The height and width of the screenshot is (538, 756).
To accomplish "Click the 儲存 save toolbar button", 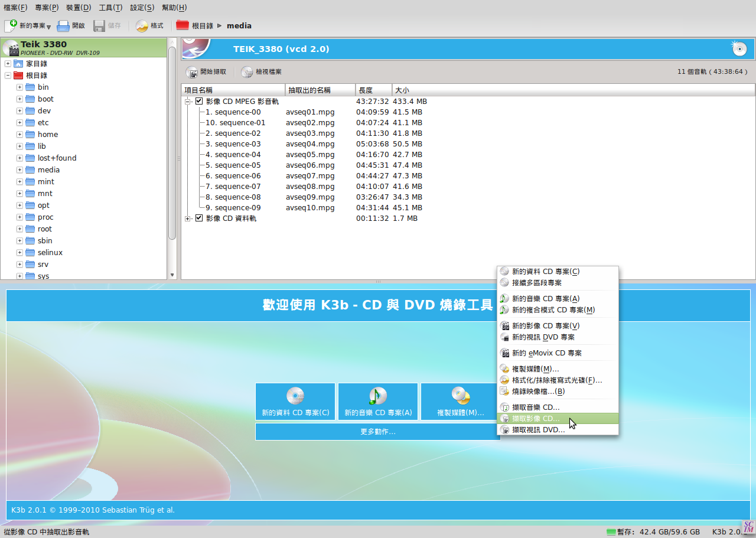I will (107, 26).
